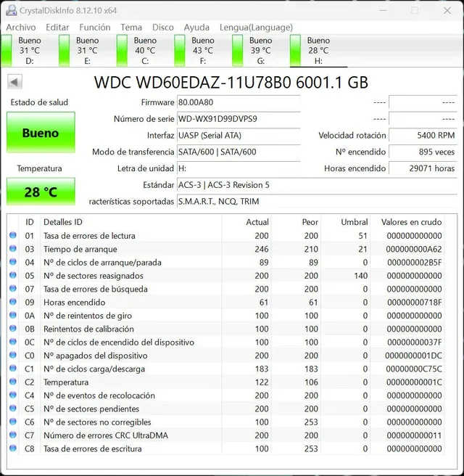Click blue status dot for Tasa de errores de escritura
Viewport: 464px width, 476px height.
(x=13, y=448)
